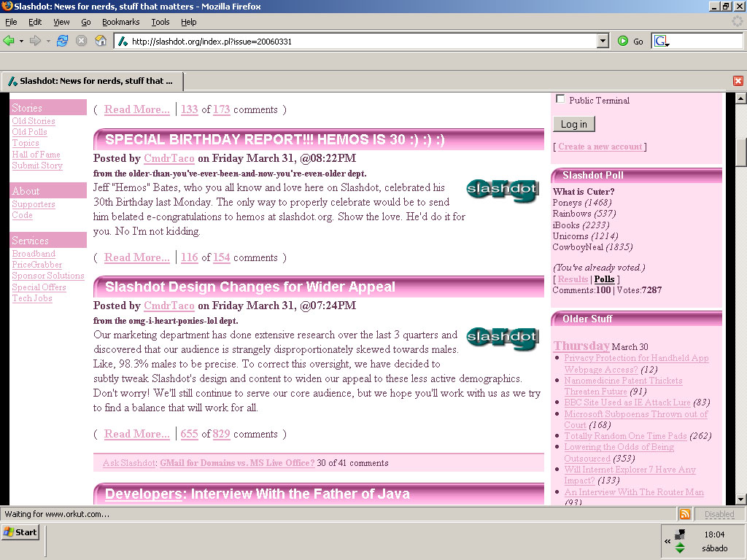Open the Edit menu
The width and height of the screenshot is (747, 560).
click(35, 22)
